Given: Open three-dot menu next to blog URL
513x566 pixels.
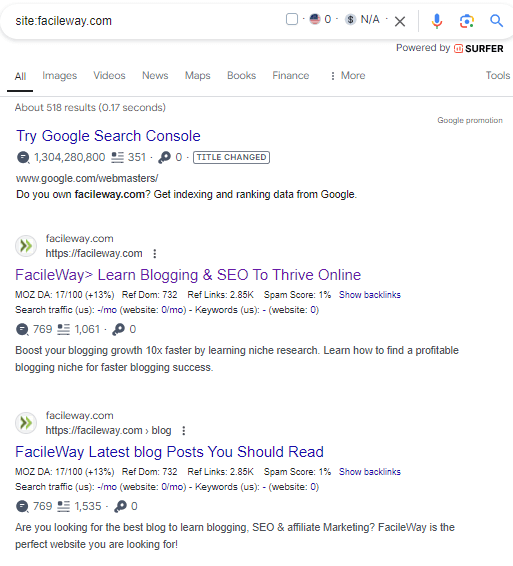Looking at the screenshot, I should pyautogui.click(x=184, y=431).
